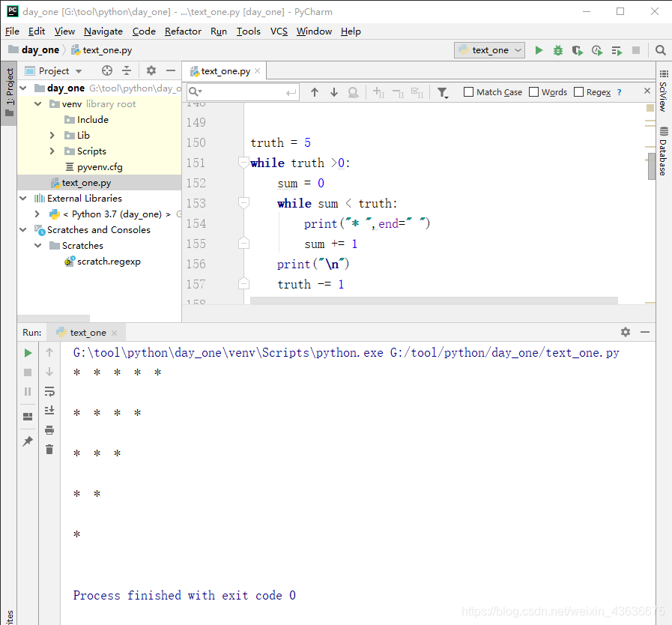
Task: Collapse the day_one root folder
Action: [x=23, y=88]
